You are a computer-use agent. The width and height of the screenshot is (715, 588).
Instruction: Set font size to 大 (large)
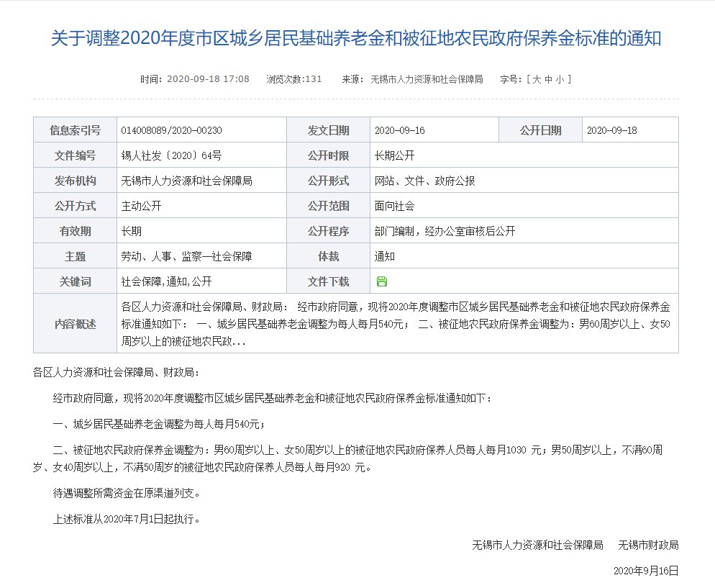coord(537,79)
